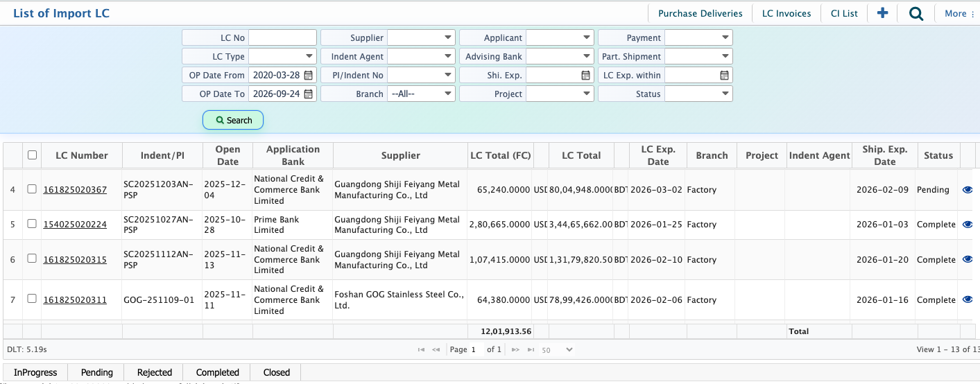Open the Part. Shipment dropdown
Screen dimensions: 980x384
click(x=698, y=56)
